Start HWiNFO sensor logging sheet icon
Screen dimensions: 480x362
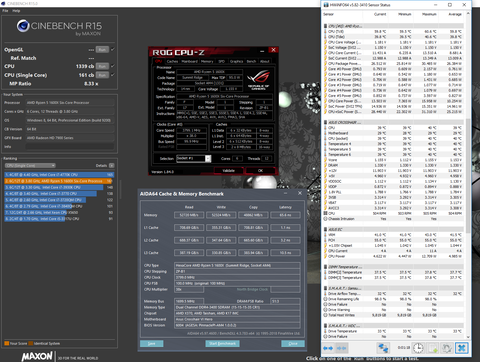tap(433, 348)
